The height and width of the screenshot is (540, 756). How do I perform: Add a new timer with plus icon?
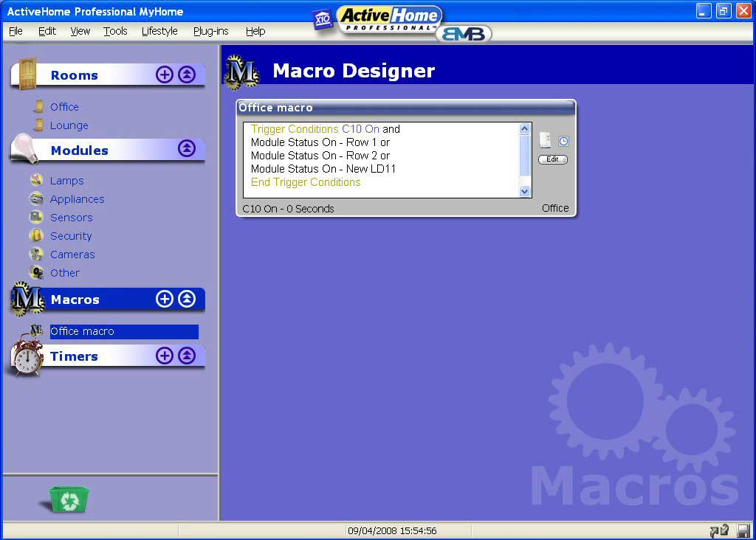[165, 356]
